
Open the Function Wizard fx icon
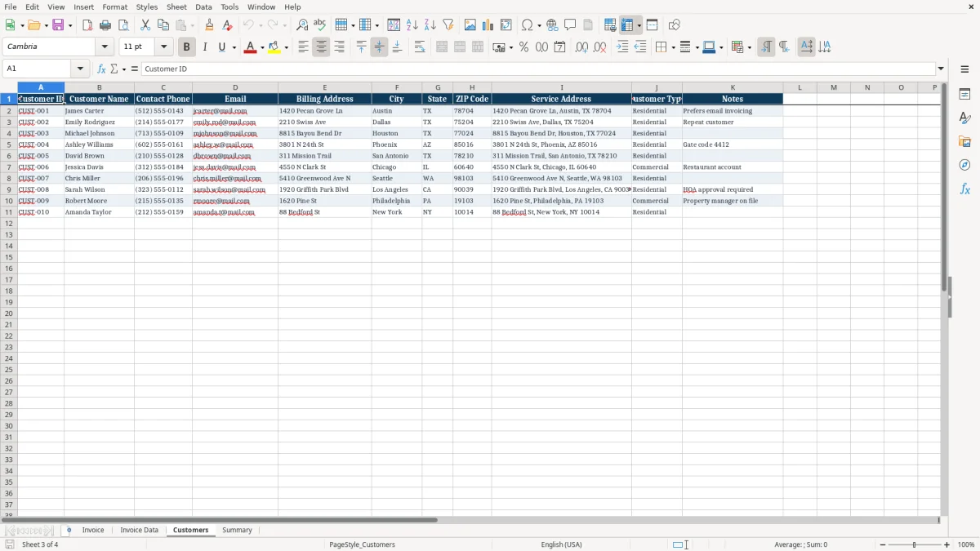(101, 69)
